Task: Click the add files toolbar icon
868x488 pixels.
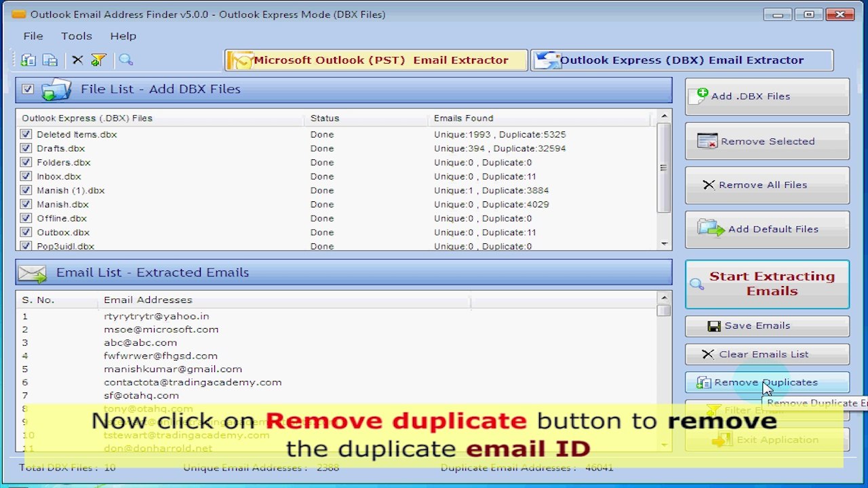Action: [x=28, y=60]
